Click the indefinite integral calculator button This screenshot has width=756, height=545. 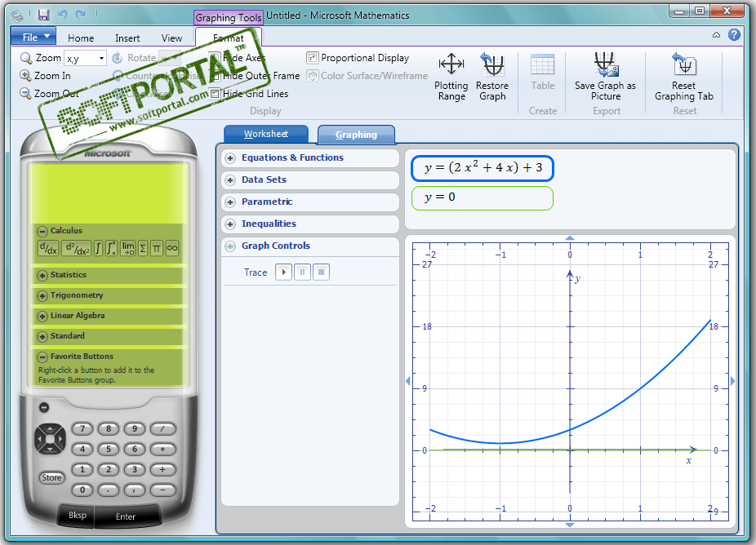98,249
